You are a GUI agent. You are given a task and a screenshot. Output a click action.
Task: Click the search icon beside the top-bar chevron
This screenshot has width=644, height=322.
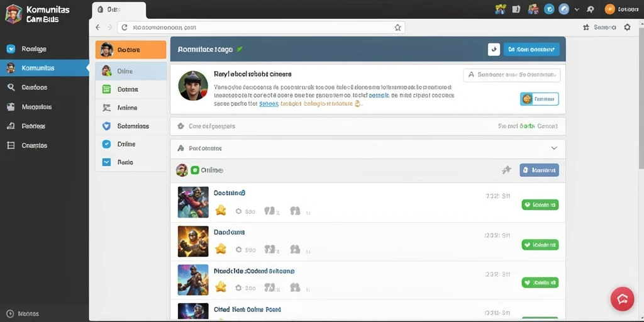590,9
